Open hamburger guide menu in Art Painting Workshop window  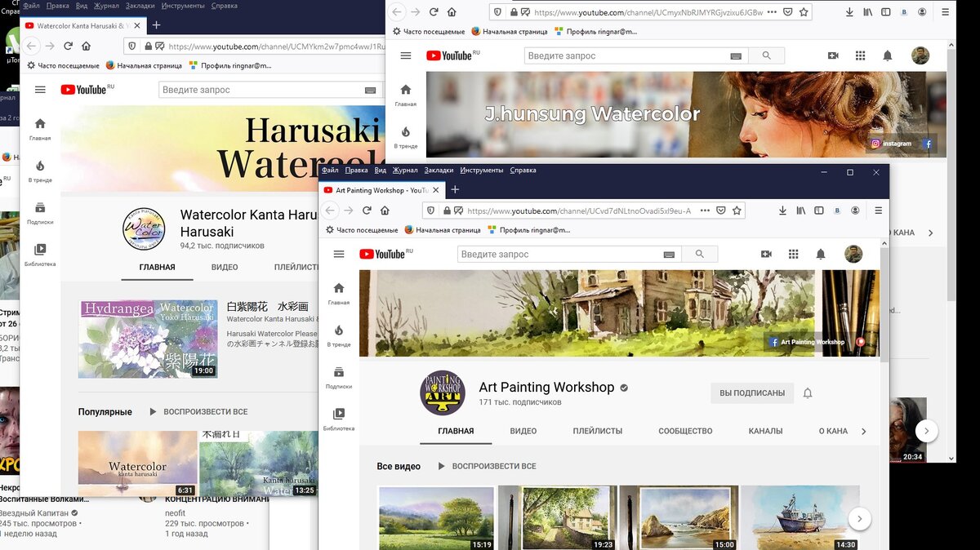coord(339,254)
